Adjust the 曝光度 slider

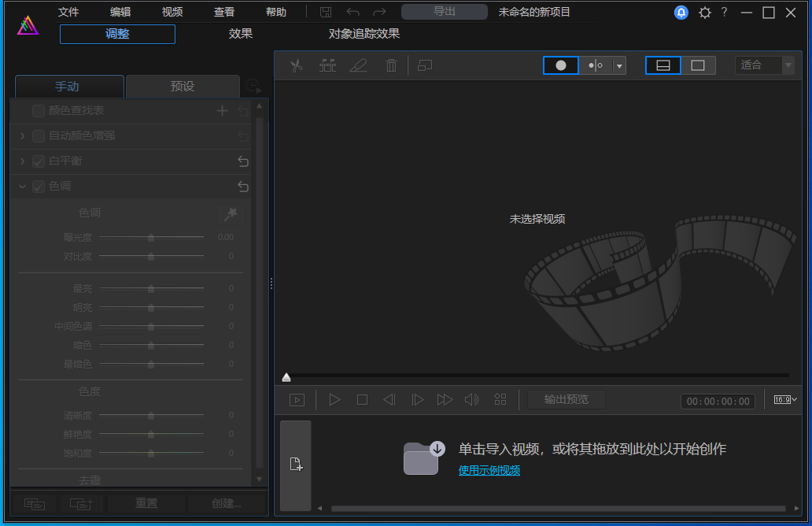151,237
